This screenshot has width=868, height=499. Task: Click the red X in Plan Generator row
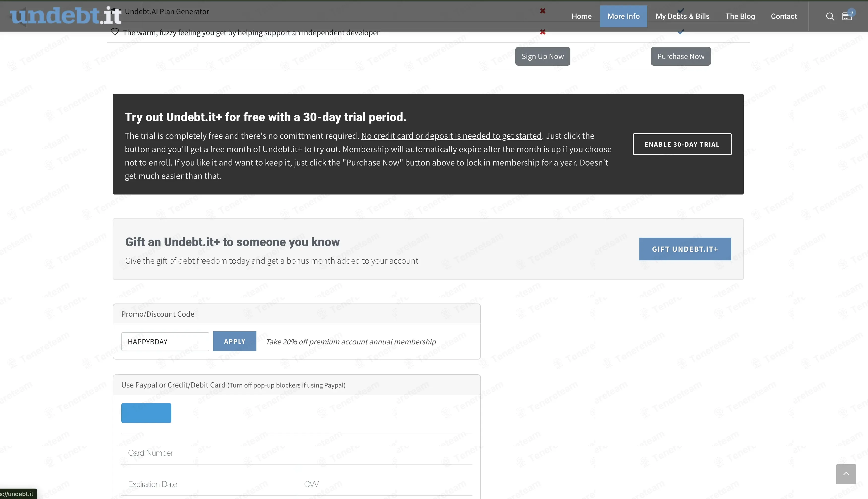tap(543, 11)
